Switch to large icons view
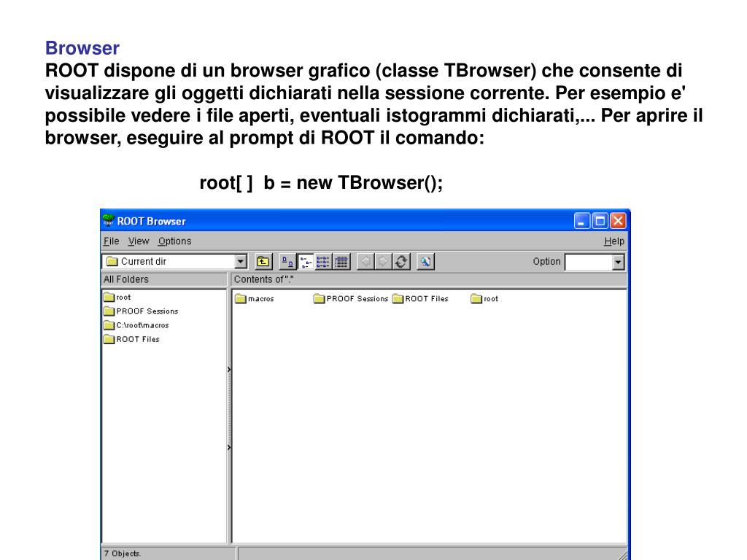Screen dimensions: 747x560 tap(287, 262)
